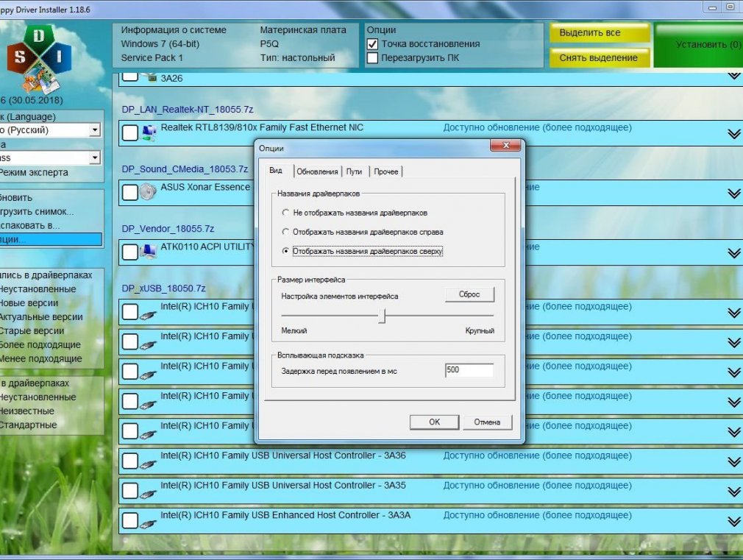Click the ASUS Xonar Essence speaker icon
Screen dimensions: 743x560
coord(148,191)
